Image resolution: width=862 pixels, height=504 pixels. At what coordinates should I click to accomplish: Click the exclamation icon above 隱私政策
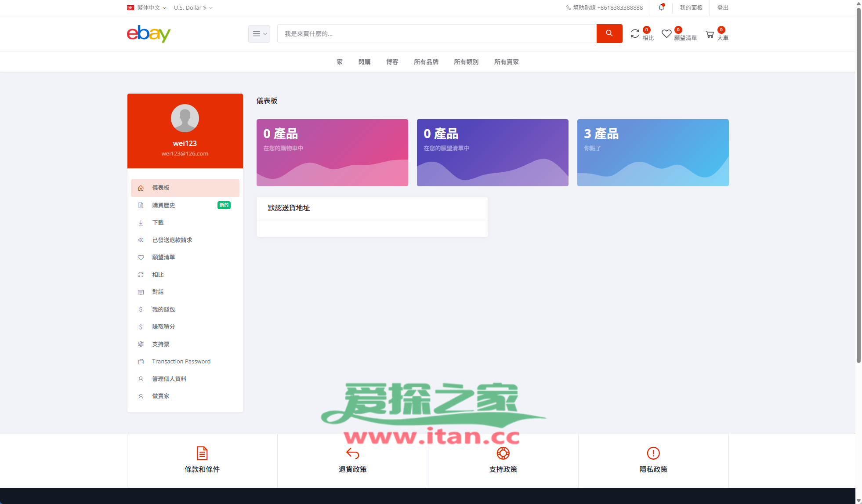pyautogui.click(x=653, y=453)
